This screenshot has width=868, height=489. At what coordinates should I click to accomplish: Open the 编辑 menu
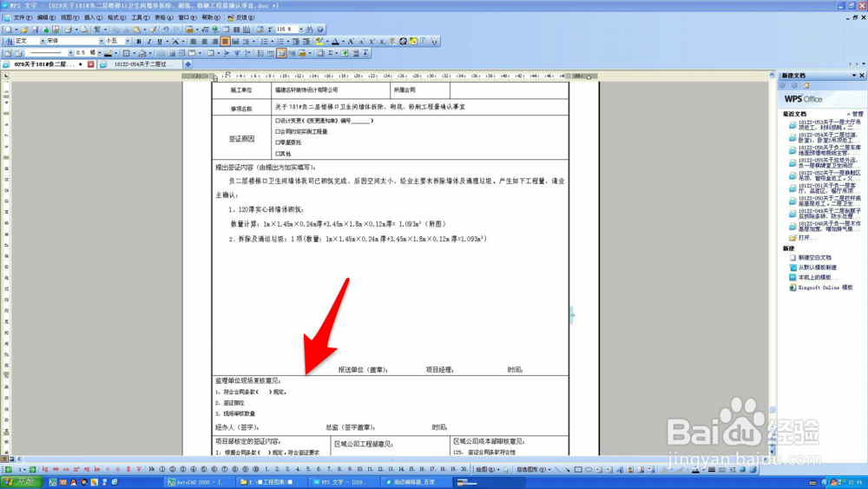[46, 17]
